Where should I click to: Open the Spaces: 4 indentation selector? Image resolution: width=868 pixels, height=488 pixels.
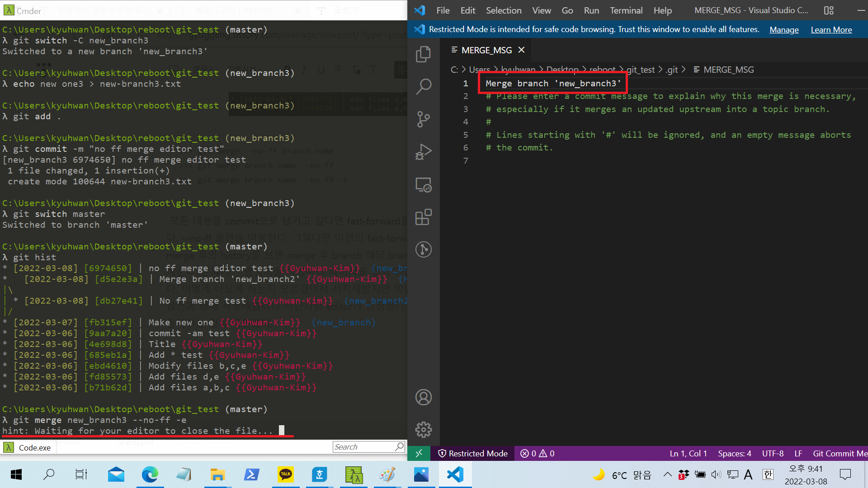(734, 453)
